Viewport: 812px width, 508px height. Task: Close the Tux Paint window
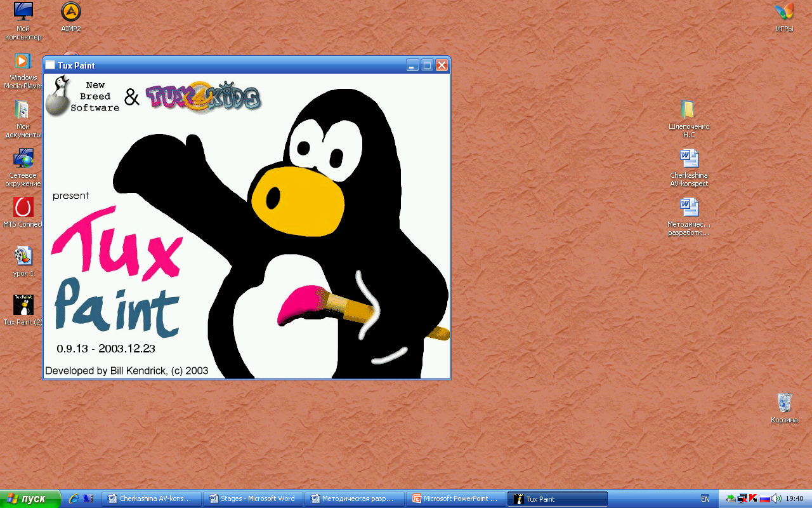click(x=442, y=65)
